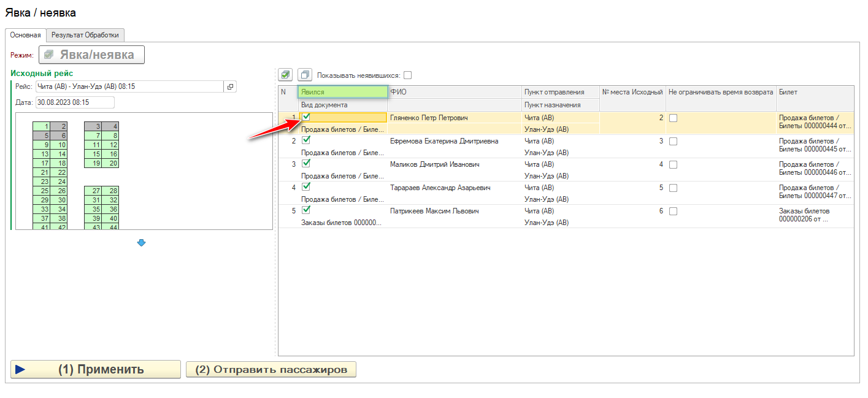Screen dimensions: 868x398
Task: Uncheck Явился for Ефремова Екатерина Дмитриевна
Action: pos(307,140)
